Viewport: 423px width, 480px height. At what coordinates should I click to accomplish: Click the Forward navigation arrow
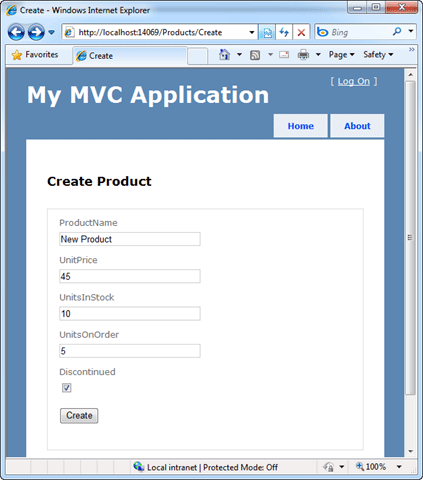coord(36,32)
